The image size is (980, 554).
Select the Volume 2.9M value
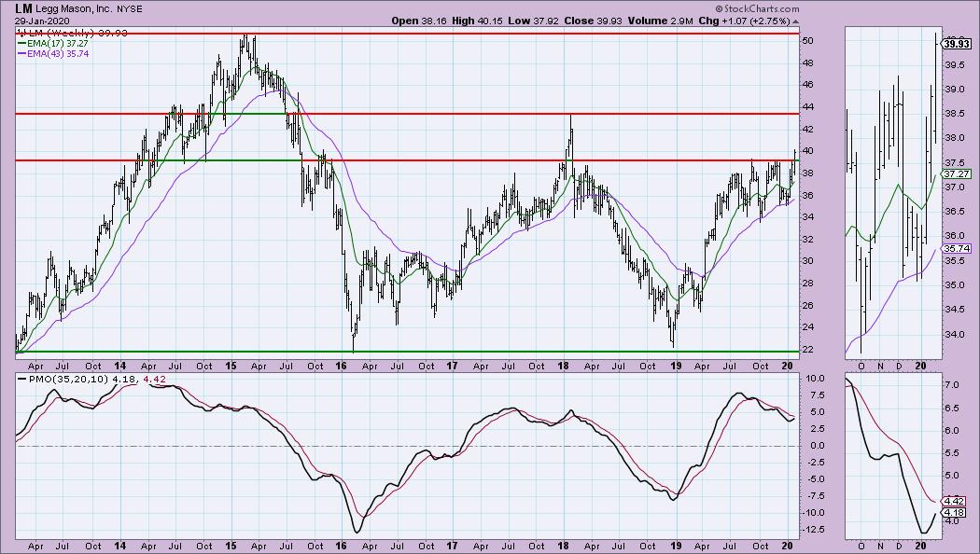coord(661,21)
